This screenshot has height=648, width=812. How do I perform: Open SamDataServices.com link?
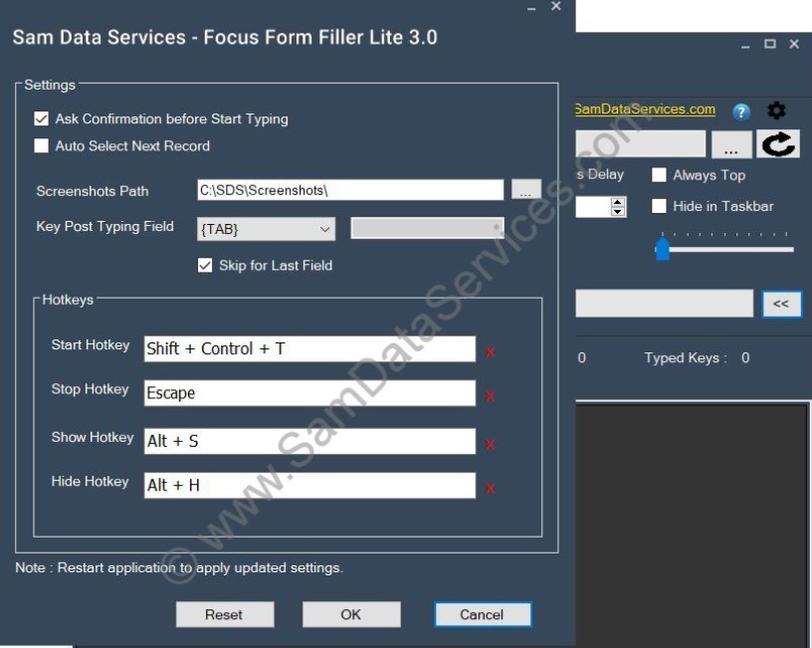click(x=645, y=109)
